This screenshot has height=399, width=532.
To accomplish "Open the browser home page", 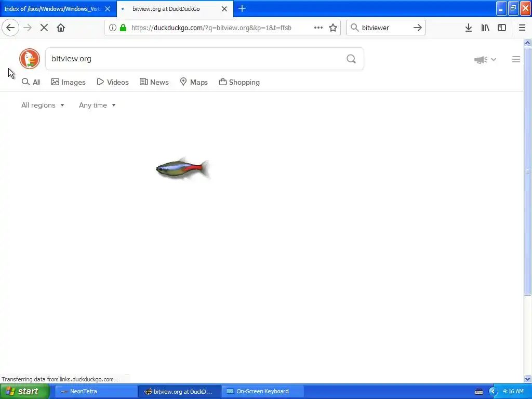I will tap(61, 28).
